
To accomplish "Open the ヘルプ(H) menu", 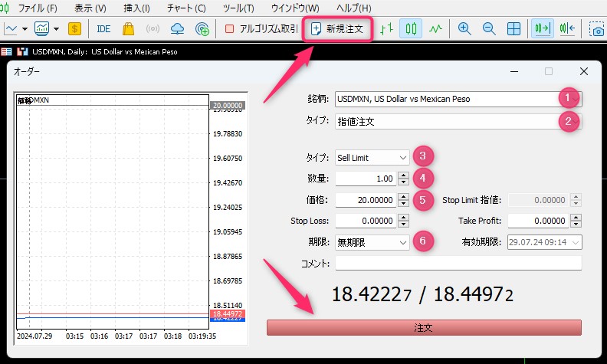I will 354,8.
